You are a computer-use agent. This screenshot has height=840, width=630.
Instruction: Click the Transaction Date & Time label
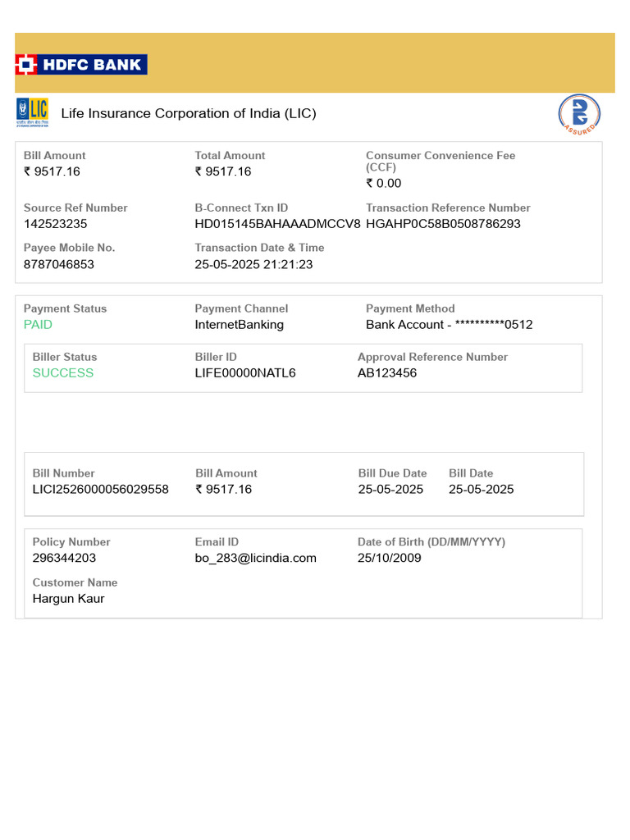tap(259, 248)
